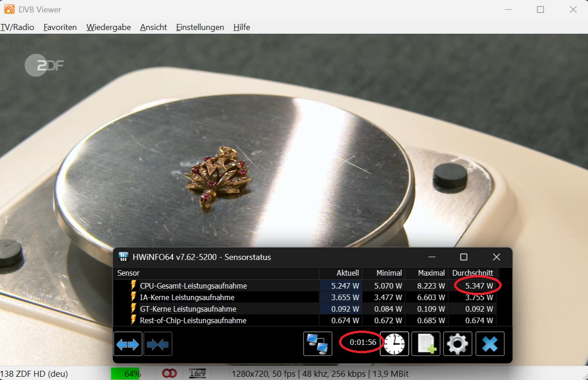
Task: Close the HWiNFO64 window via title bar X
Action: point(497,257)
